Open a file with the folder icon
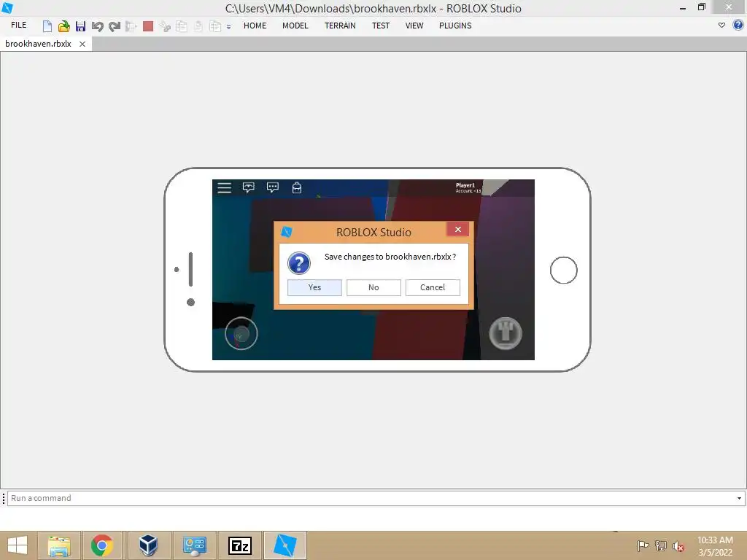Screen dimensions: 747x560 click(x=64, y=26)
